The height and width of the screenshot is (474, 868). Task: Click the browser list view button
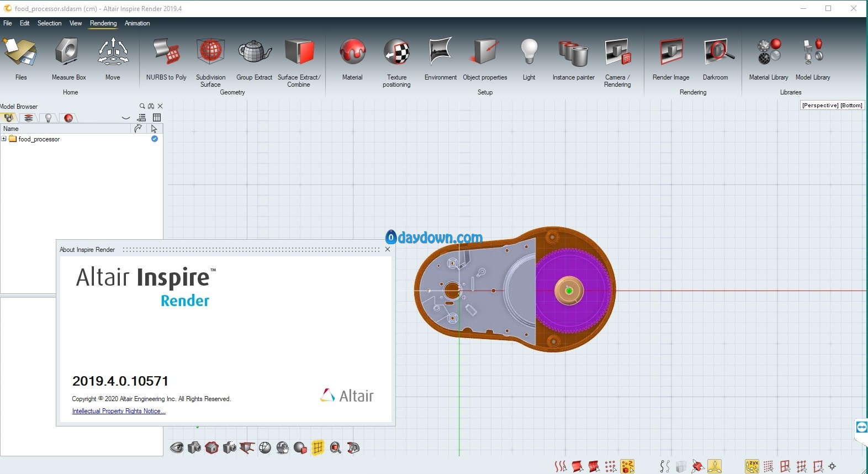click(142, 118)
